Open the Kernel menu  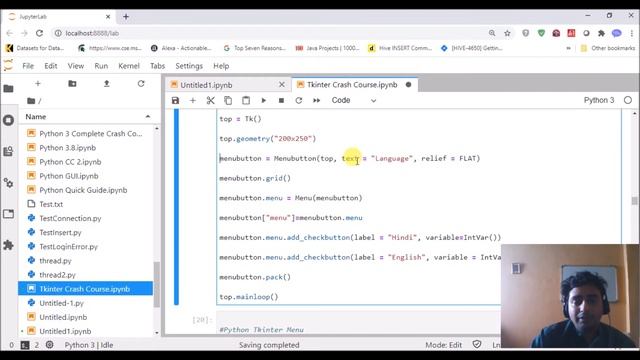pos(129,66)
